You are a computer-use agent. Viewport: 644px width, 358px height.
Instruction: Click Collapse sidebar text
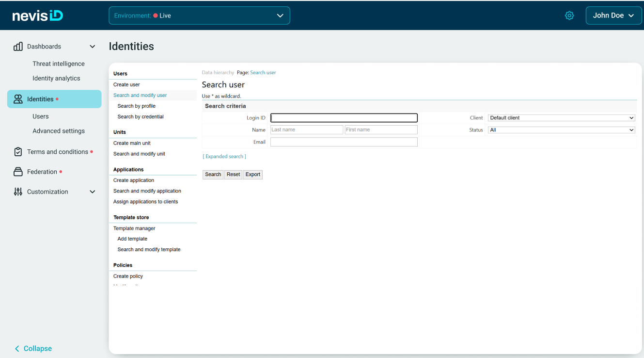click(38, 349)
